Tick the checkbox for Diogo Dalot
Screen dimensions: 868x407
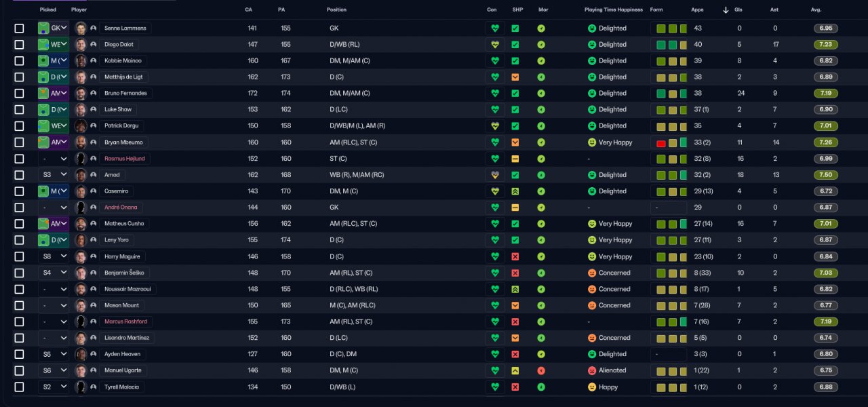(x=19, y=45)
